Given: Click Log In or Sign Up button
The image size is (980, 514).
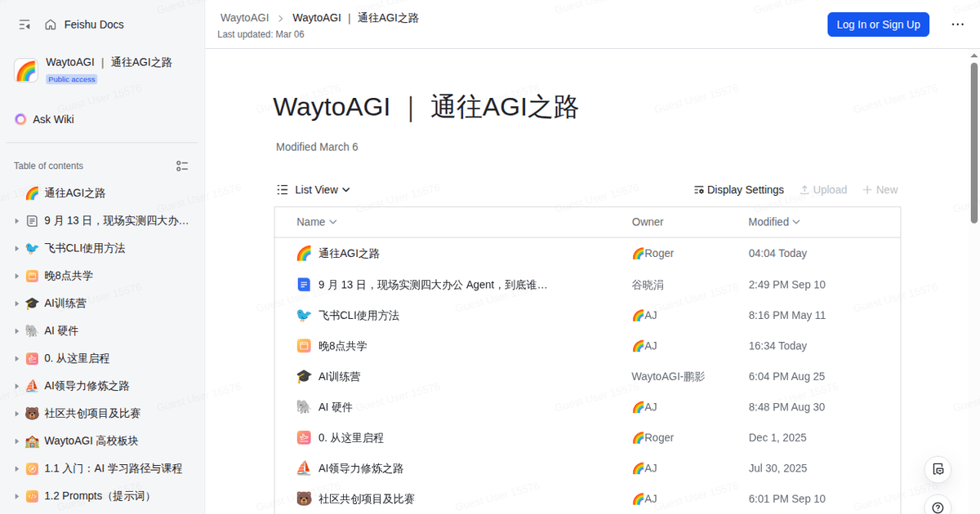Looking at the screenshot, I should click(878, 24).
